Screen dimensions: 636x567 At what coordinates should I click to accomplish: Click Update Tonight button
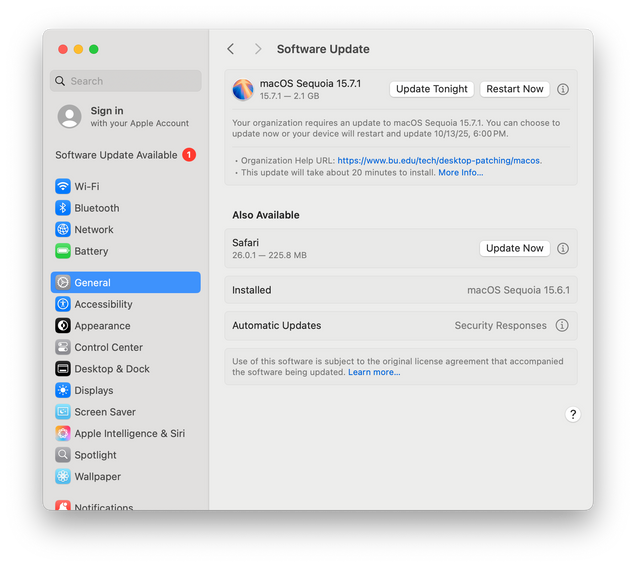click(x=432, y=89)
